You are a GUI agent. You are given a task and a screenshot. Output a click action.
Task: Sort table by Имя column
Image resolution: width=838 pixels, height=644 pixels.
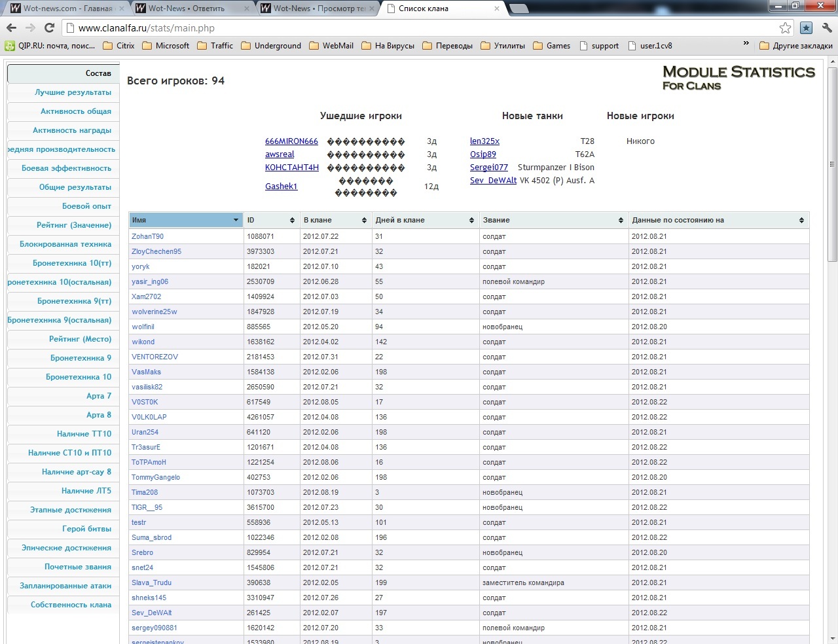pos(186,220)
